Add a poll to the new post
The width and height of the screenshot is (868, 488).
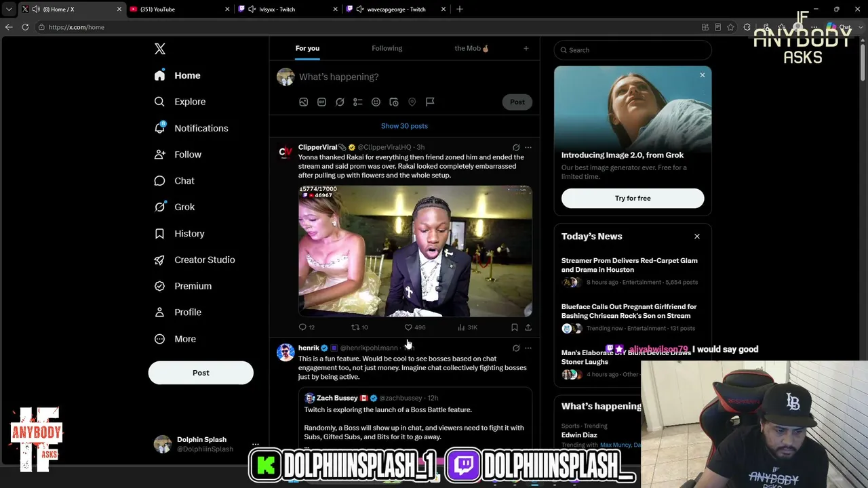coord(358,102)
